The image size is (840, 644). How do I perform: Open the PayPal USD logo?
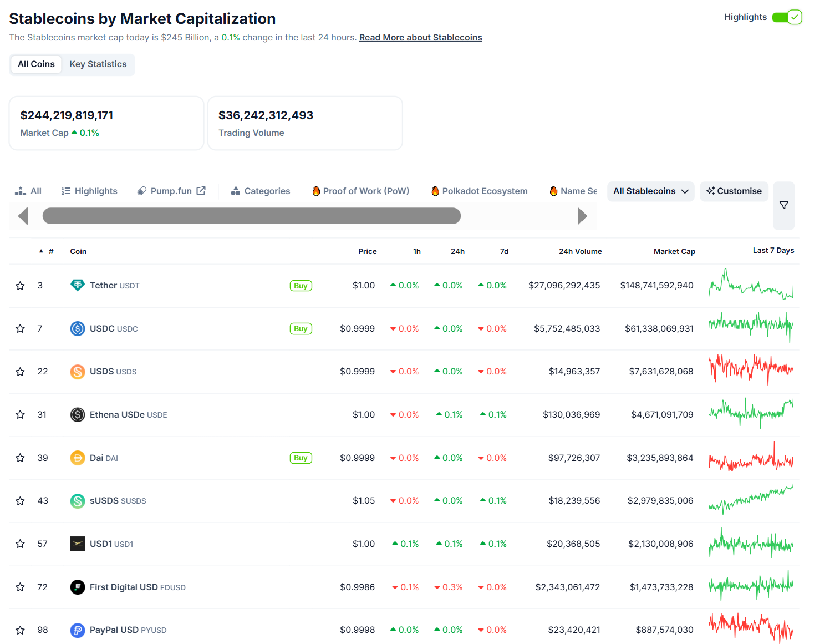78,630
